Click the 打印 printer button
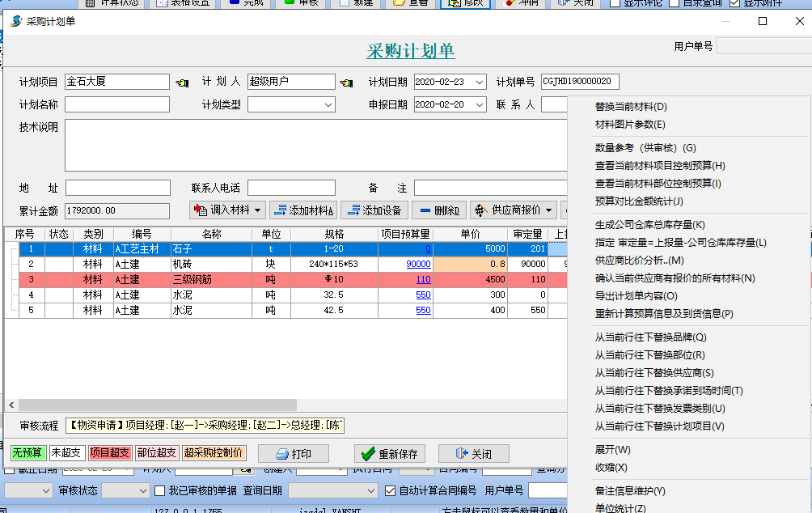812x513 pixels. (294, 454)
